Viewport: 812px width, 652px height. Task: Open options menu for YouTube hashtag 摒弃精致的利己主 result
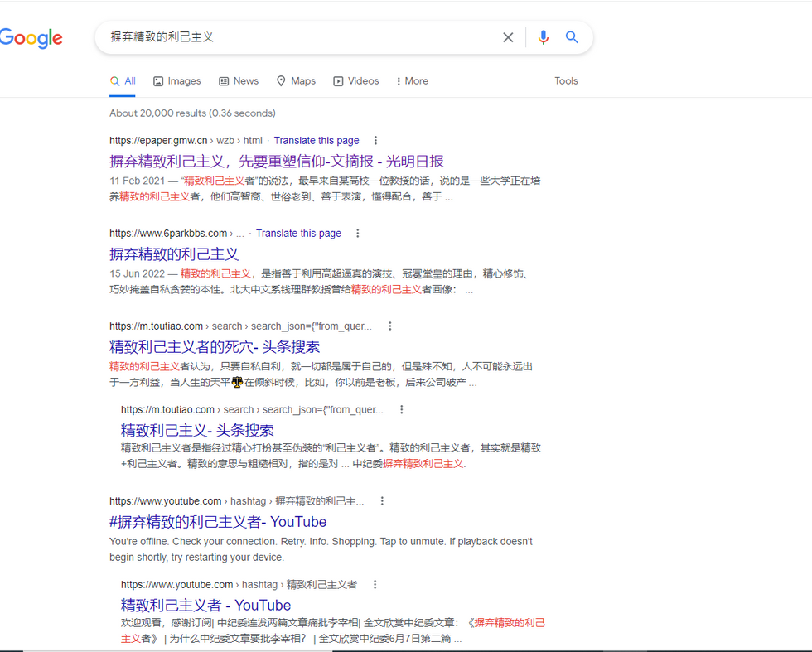click(x=382, y=500)
